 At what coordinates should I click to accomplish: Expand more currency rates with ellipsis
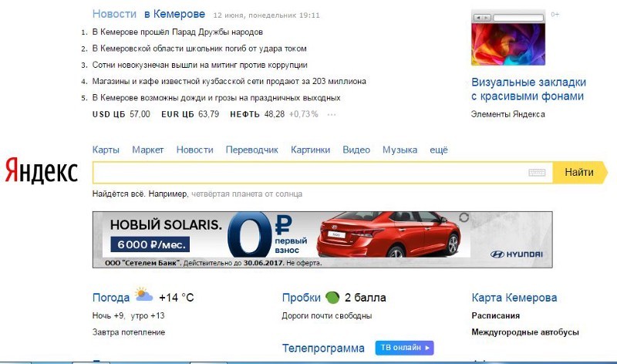click(x=332, y=114)
